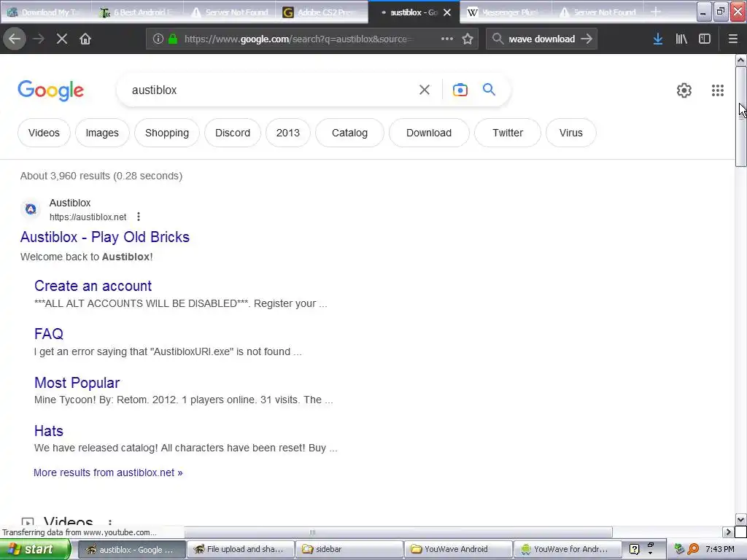The image size is (747, 560).
Task: Click the go arrow in browser search box
Action: 587,39
